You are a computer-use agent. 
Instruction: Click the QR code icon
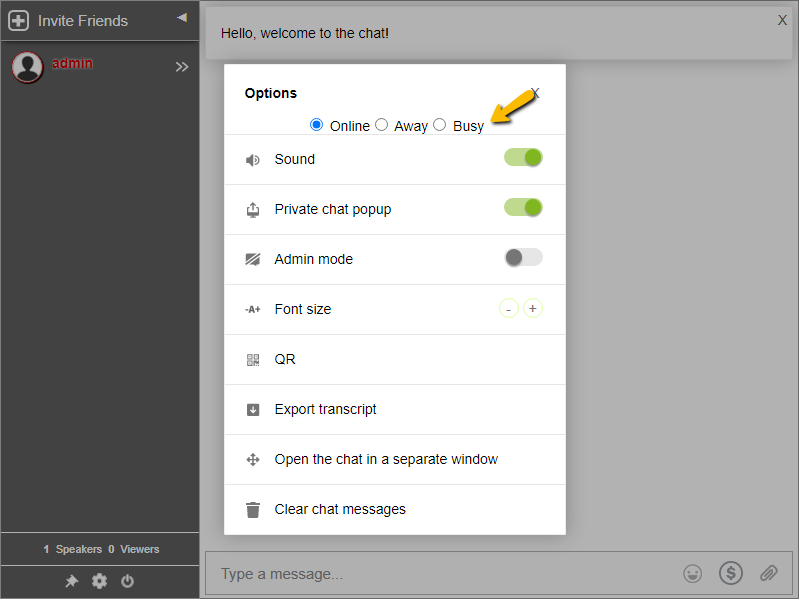(253, 360)
